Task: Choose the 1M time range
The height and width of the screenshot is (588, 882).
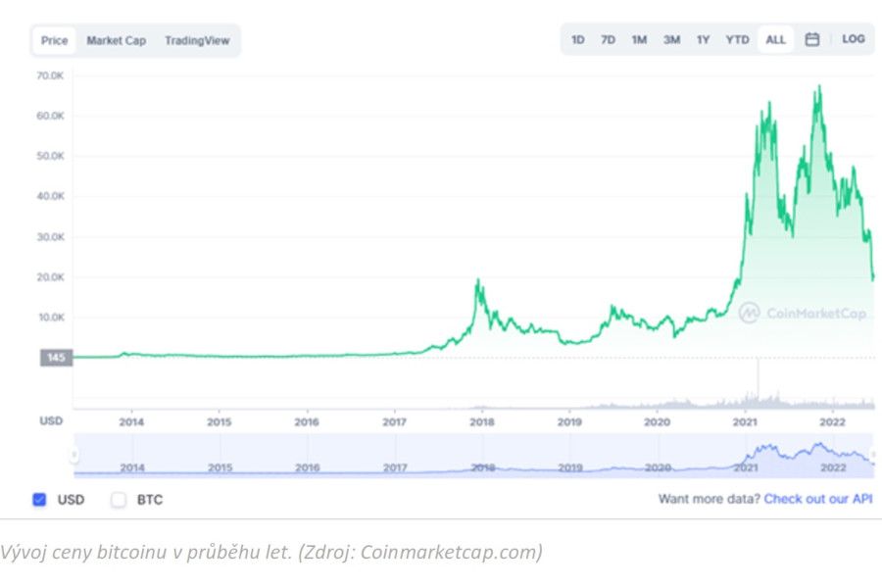Action: pyautogui.click(x=639, y=39)
